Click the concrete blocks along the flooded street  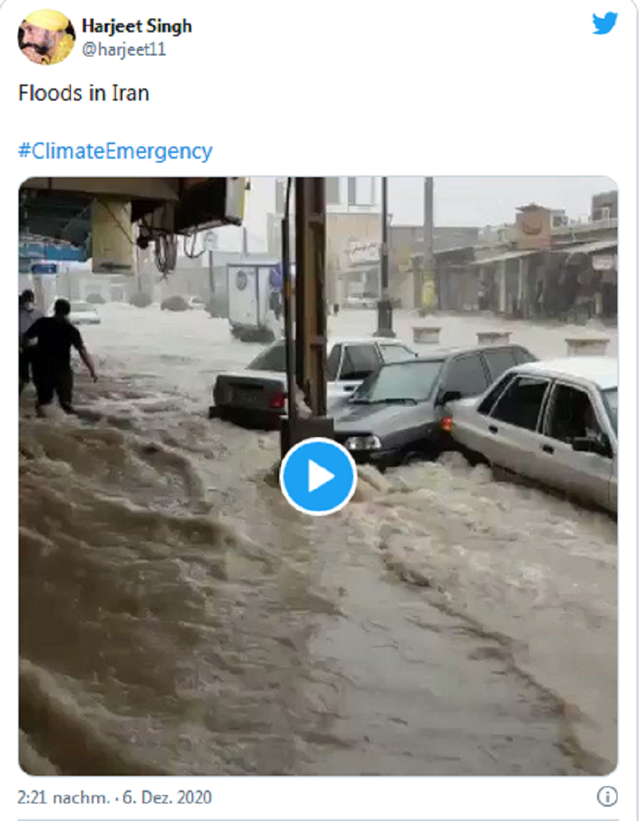click(x=510, y=340)
